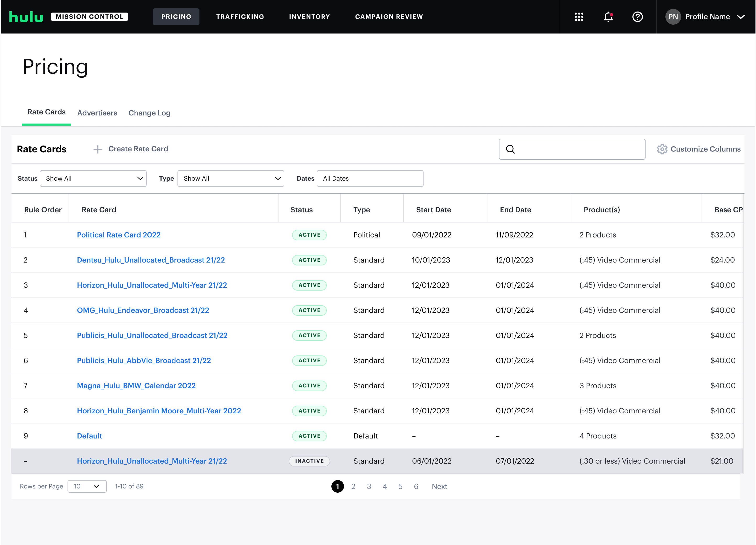
Task: Click the Customize Columns gear icon
Action: pos(662,149)
